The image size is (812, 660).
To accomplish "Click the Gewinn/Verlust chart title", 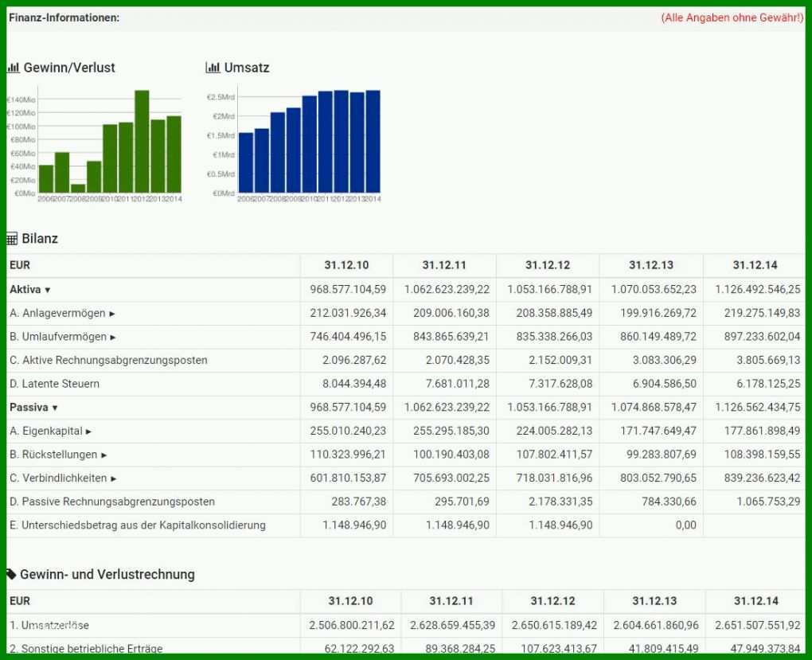I will point(69,68).
